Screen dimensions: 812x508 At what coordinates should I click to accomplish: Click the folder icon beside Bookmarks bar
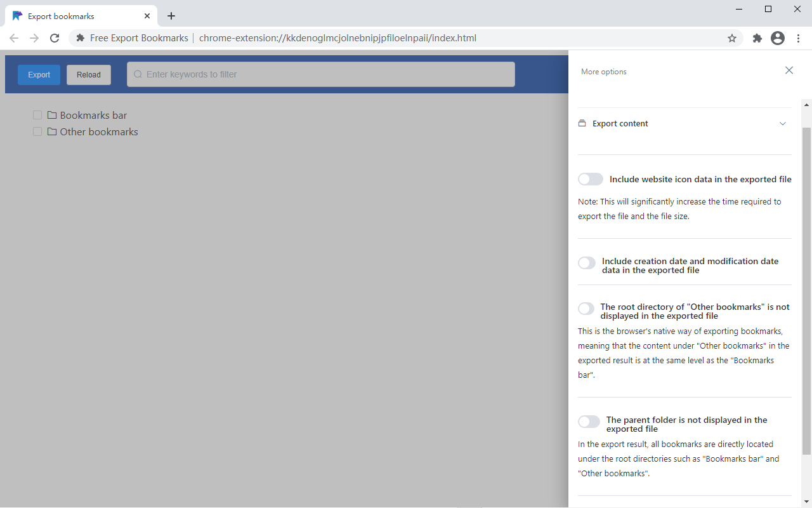click(52, 114)
